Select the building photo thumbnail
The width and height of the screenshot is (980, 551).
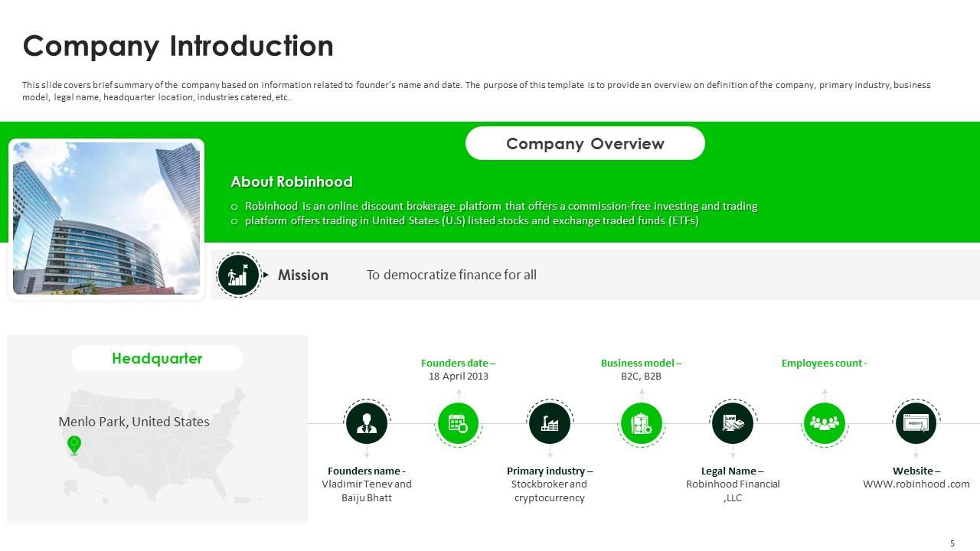[106, 218]
